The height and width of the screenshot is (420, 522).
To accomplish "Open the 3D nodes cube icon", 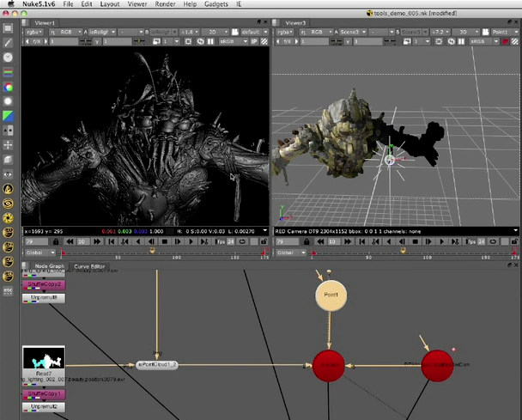I will (8, 160).
